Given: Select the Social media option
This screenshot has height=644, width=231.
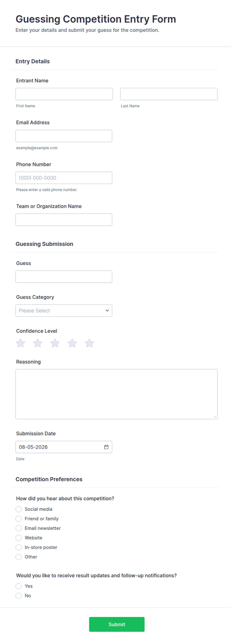Looking at the screenshot, I should click(x=19, y=509).
